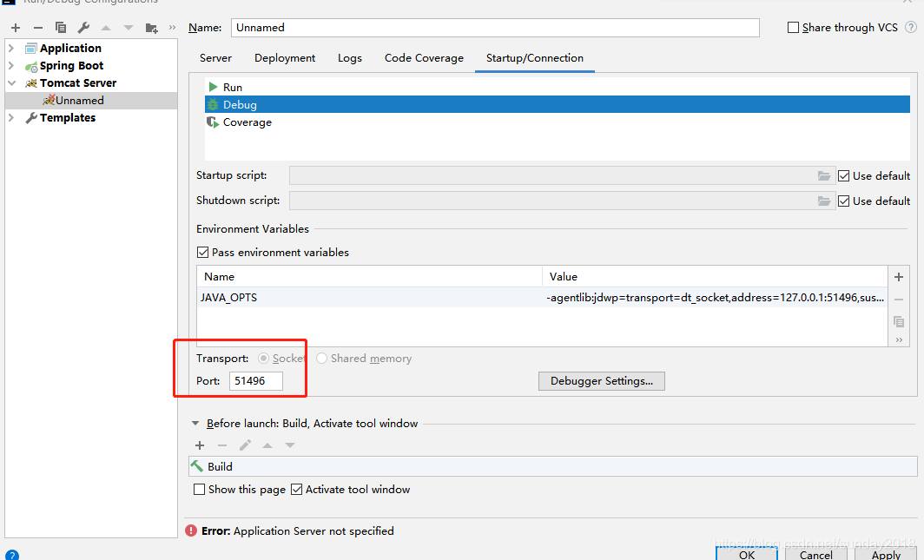Click the -agentlib:jdwp value cell
Image resolution: width=924 pixels, height=560 pixels.
tap(715, 298)
